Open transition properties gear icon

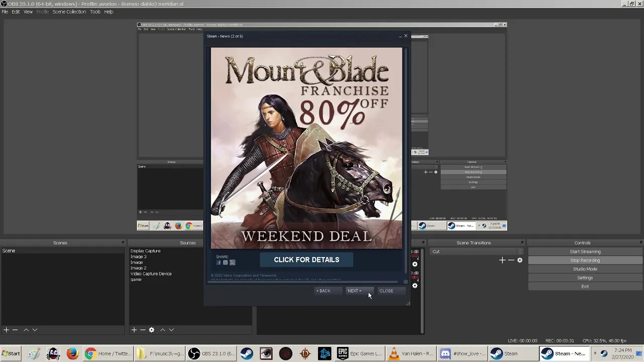[x=520, y=260]
